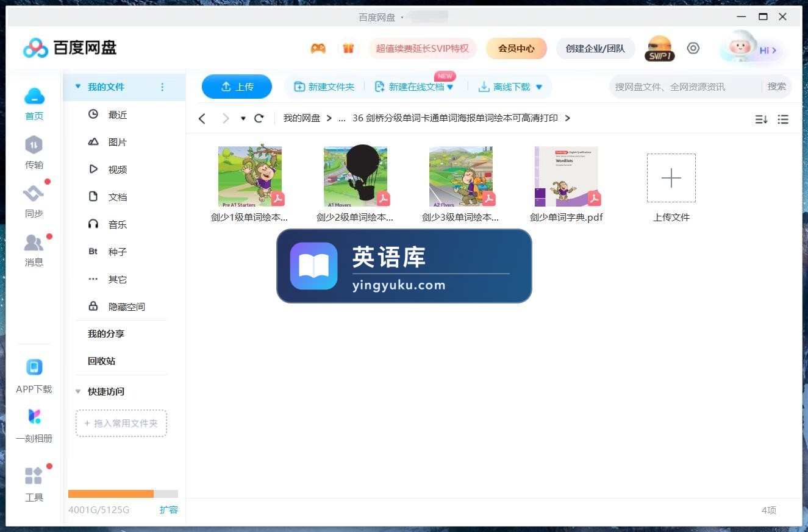This screenshot has width=808, height=532.
Task: Refresh the current folder listing
Action: [x=259, y=118]
